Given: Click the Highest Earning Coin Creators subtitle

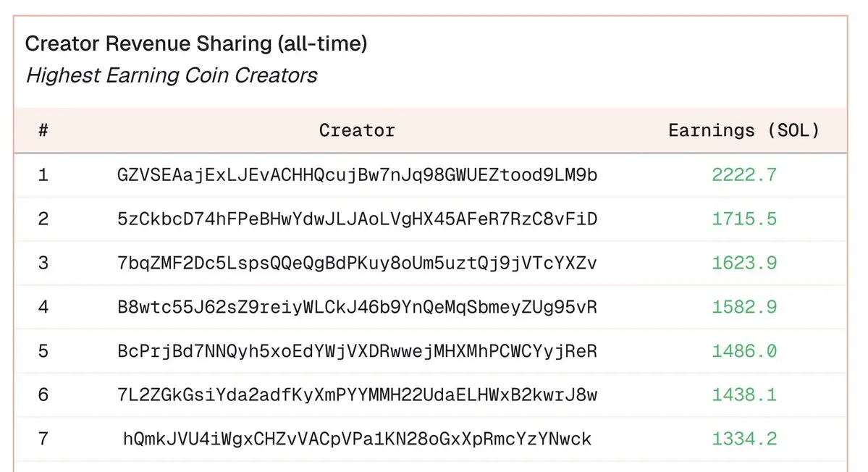Looking at the screenshot, I should click(x=172, y=75).
